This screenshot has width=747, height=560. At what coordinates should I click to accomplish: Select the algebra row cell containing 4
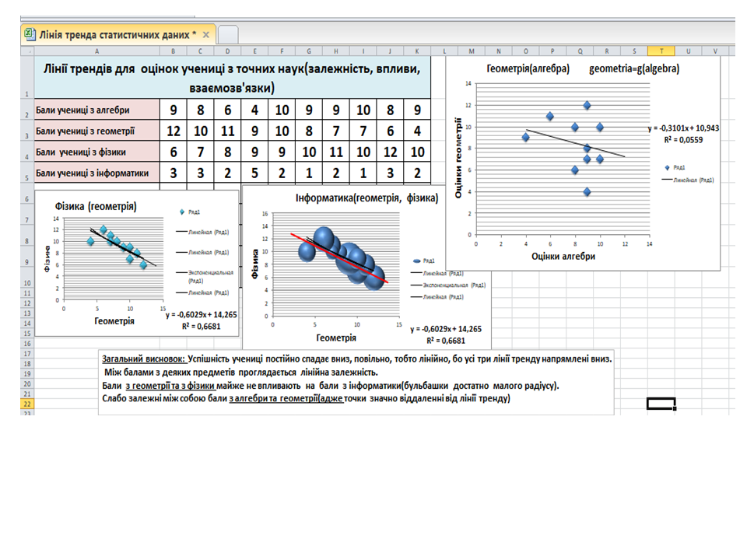click(255, 110)
